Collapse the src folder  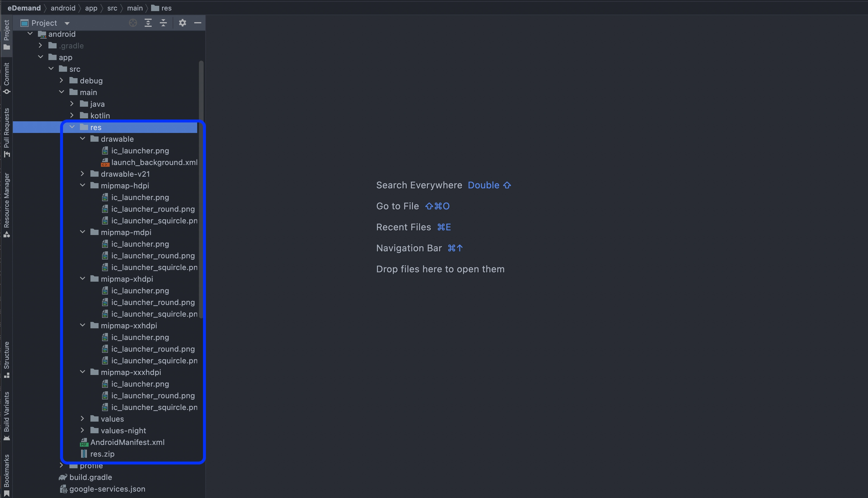click(x=51, y=69)
